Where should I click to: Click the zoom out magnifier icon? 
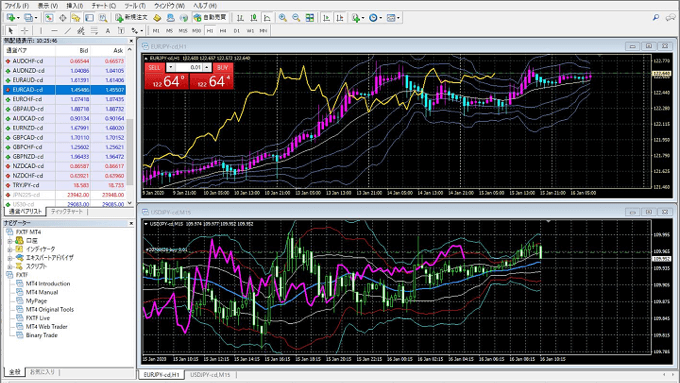point(296,18)
